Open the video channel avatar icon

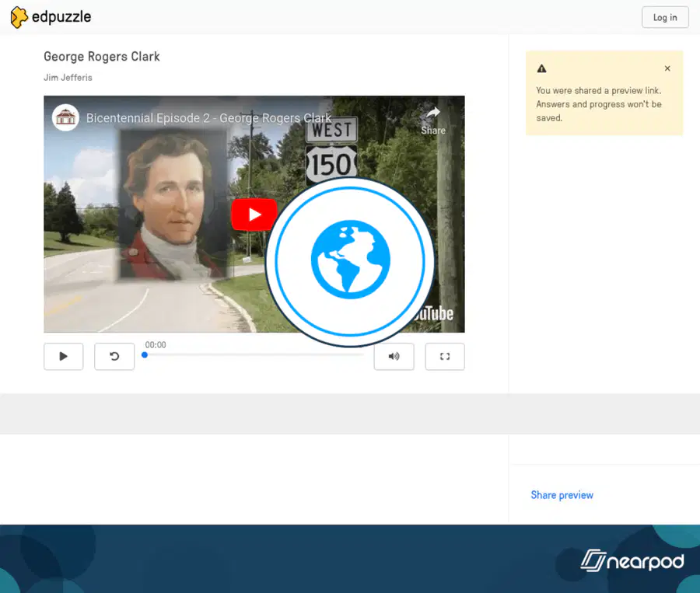[x=65, y=118]
